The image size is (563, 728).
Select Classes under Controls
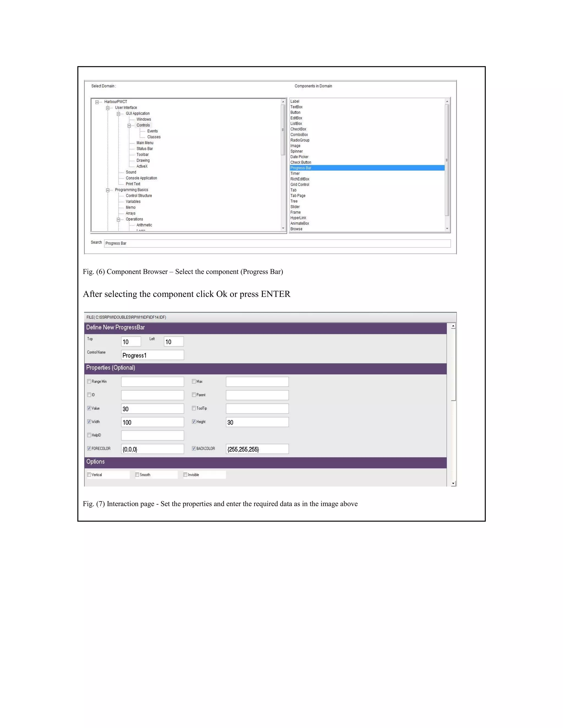pos(154,137)
